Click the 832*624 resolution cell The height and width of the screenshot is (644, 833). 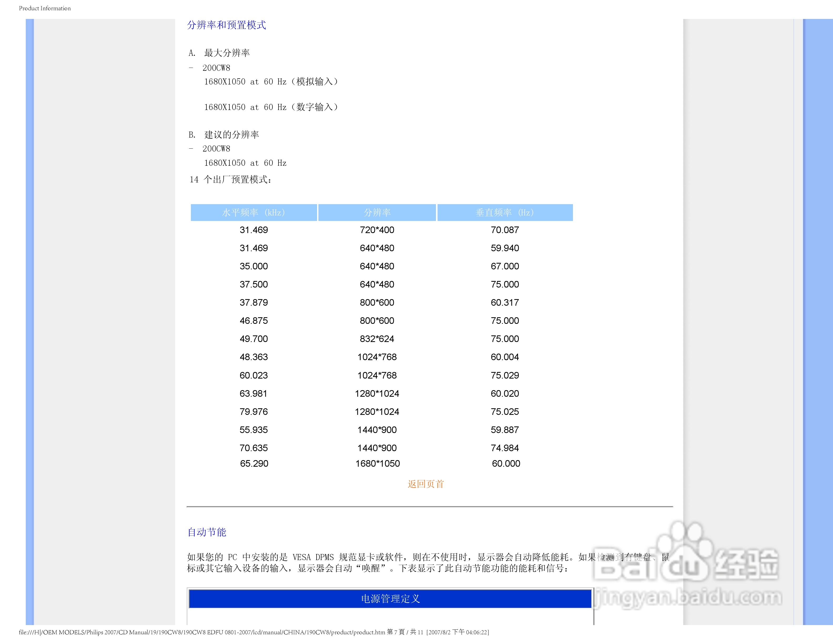[x=377, y=339]
